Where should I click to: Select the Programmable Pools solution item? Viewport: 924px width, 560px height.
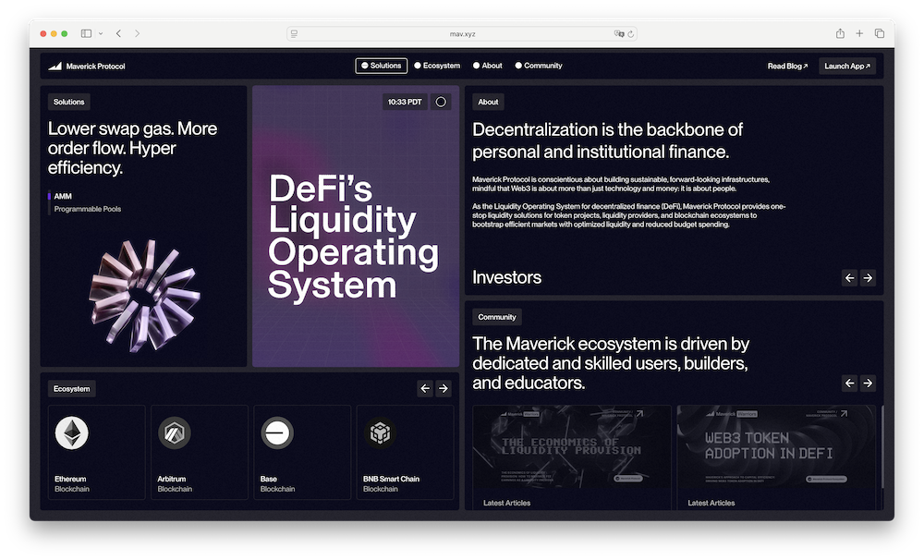[x=88, y=209]
